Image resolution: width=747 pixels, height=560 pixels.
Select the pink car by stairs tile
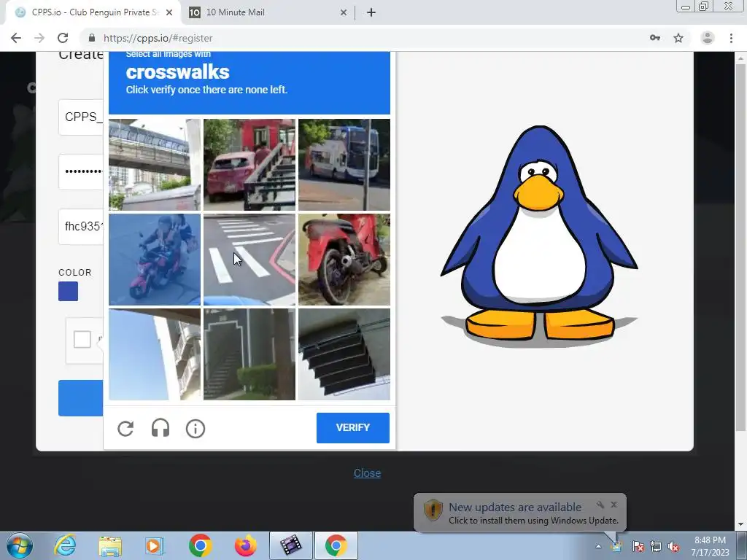[x=249, y=164]
